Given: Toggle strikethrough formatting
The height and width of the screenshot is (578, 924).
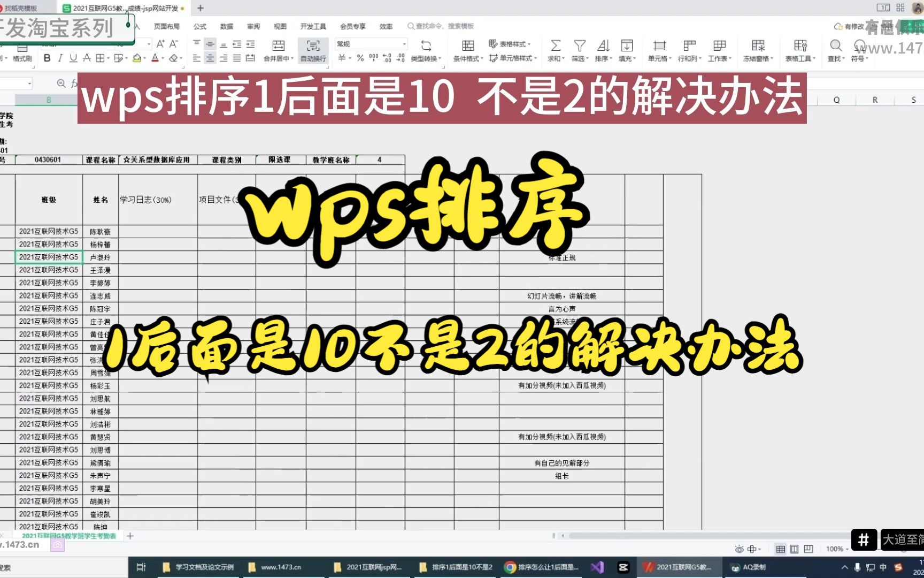Looking at the screenshot, I should click(86, 58).
